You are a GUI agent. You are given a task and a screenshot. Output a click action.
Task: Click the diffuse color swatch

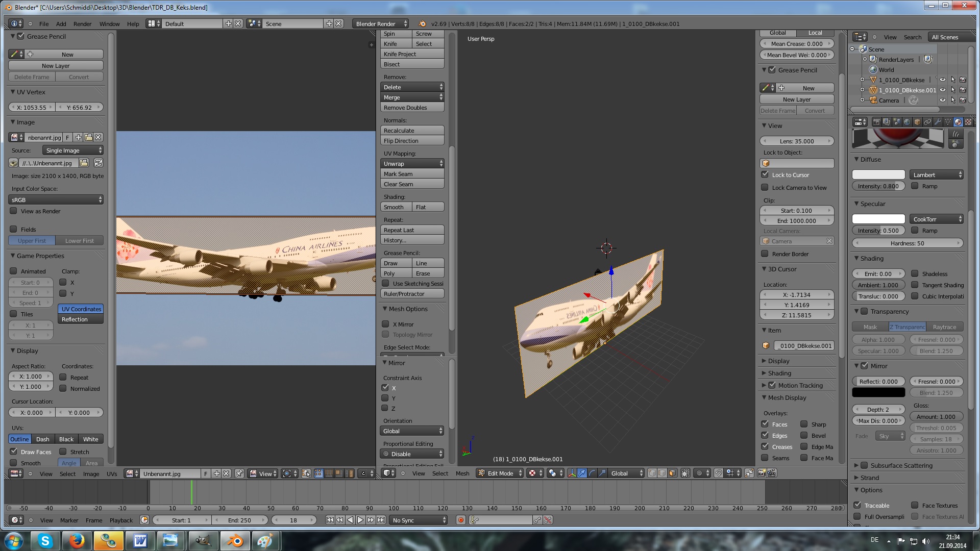click(878, 175)
